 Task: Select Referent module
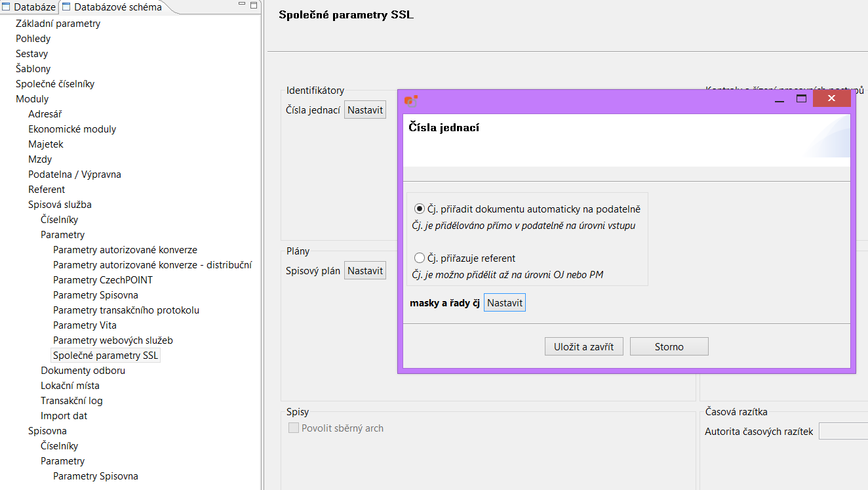point(47,190)
